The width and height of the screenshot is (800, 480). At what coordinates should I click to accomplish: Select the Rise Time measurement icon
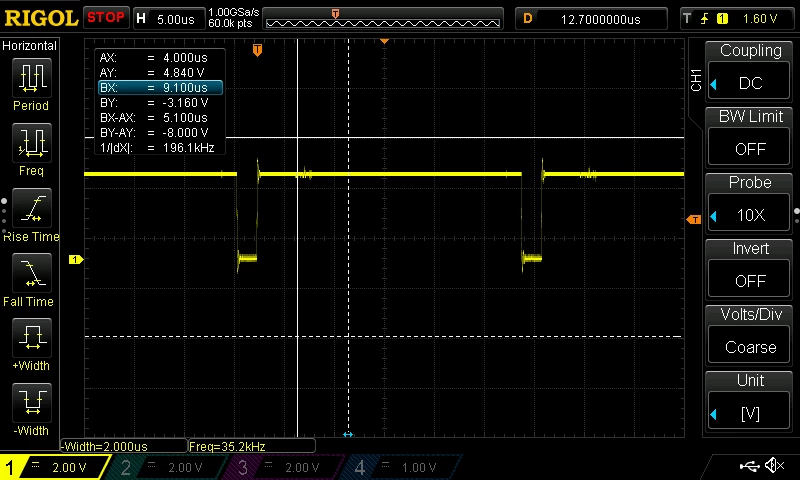click(32, 208)
